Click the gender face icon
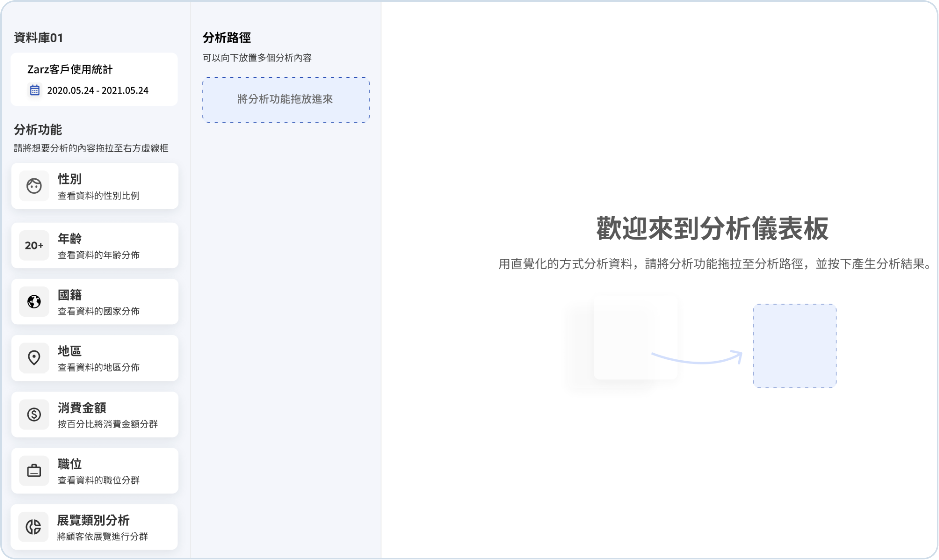939x560 pixels. coord(34,186)
